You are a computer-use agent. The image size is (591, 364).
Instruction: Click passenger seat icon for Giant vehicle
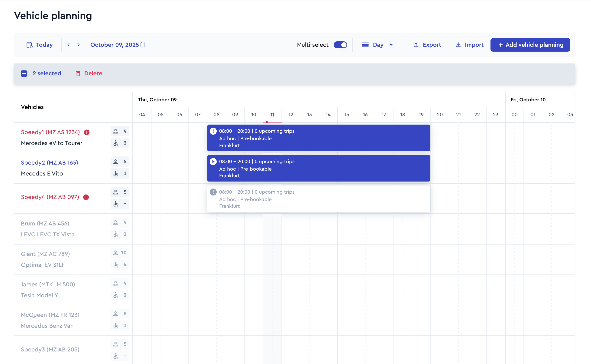tap(116, 253)
